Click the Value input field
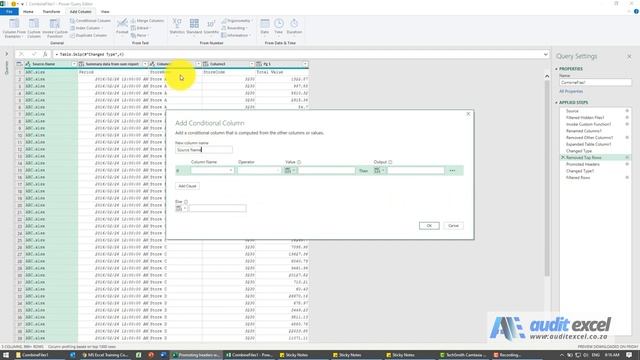Image resolution: width=640 pixels, height=360 pixels. [326, 171]
